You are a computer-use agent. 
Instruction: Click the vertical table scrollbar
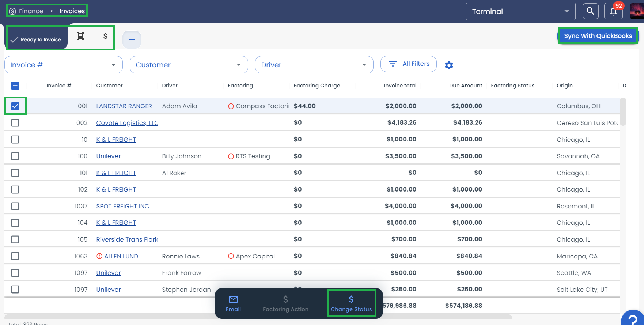click(623, 112)
